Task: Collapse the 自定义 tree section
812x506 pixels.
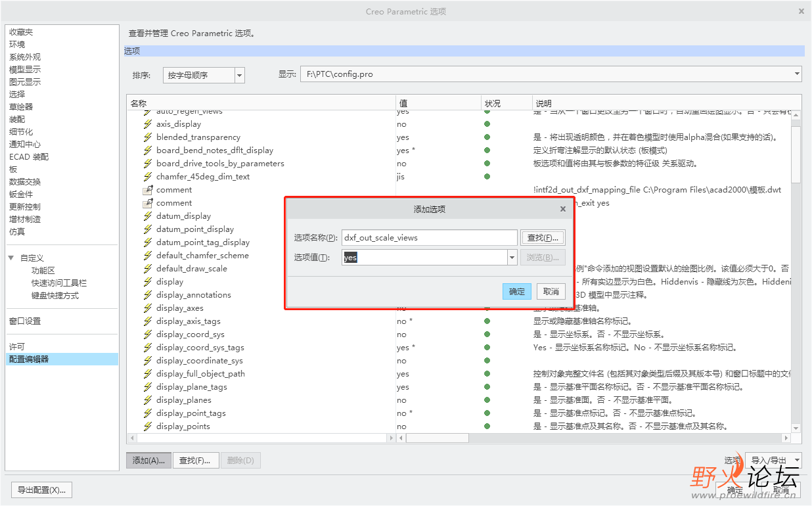Action: 11,258
